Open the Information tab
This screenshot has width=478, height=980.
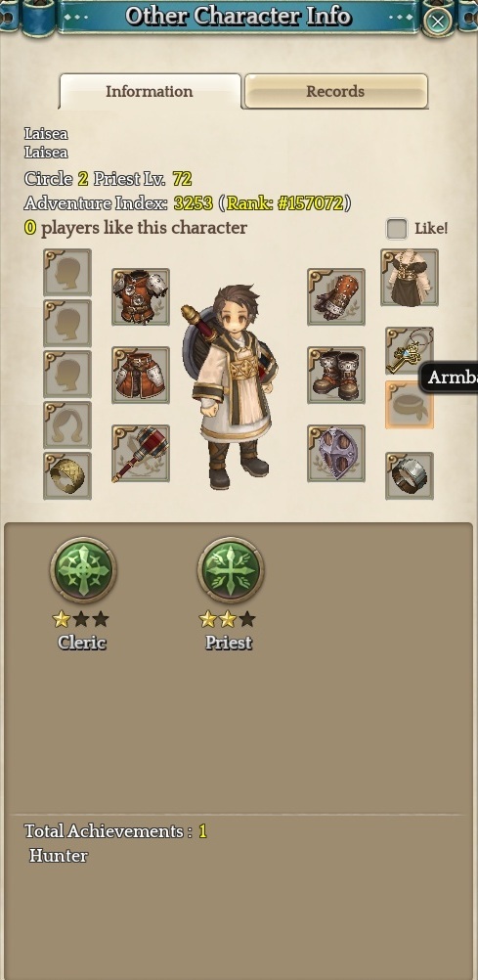[x=150, y=91]
